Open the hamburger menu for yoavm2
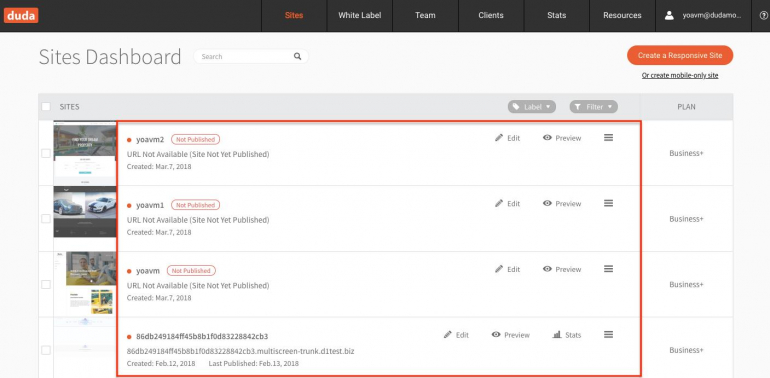Viewport: 770px width, 378px height. (x=608, y=138)
